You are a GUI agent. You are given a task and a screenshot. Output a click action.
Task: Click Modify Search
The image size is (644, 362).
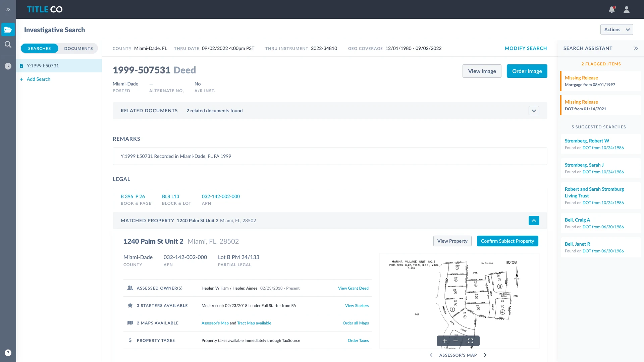(x=526, y=48)
